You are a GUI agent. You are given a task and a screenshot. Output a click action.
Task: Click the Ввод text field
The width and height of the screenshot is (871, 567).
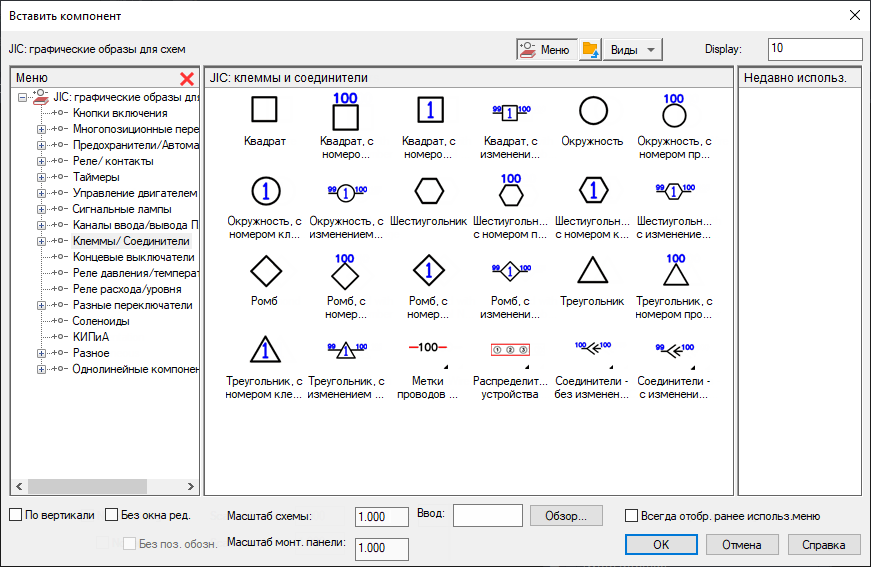[488, 515]
